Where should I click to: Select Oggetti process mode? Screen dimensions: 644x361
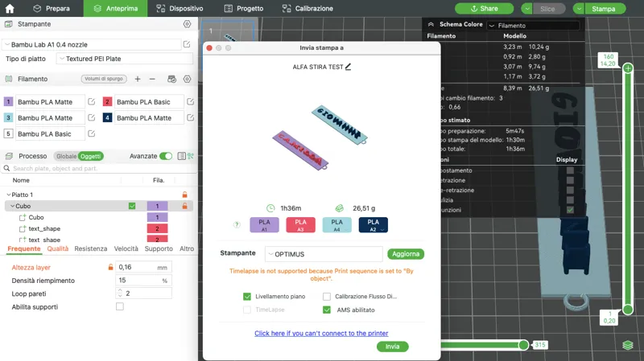pyautogui.click(x=91, y=156)
